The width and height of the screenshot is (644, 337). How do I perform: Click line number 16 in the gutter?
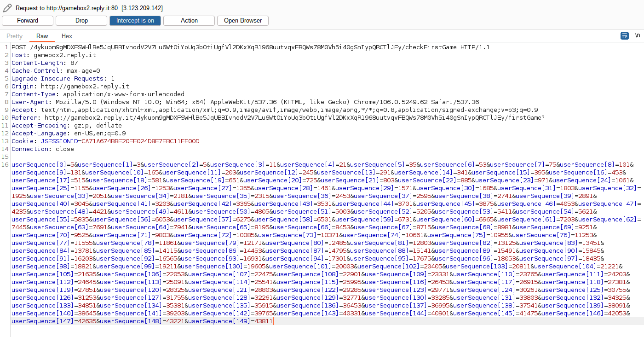pos(5,165)
